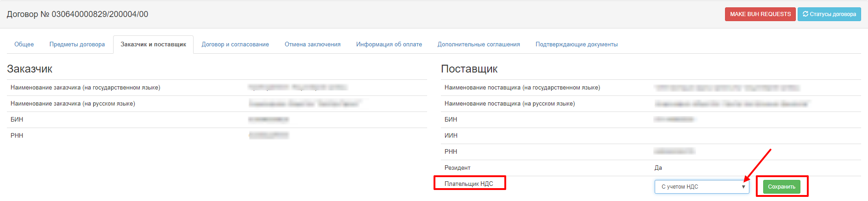
Task: Click Наименование поставщика (на государственном языке) label
Action: click(522, 88)
